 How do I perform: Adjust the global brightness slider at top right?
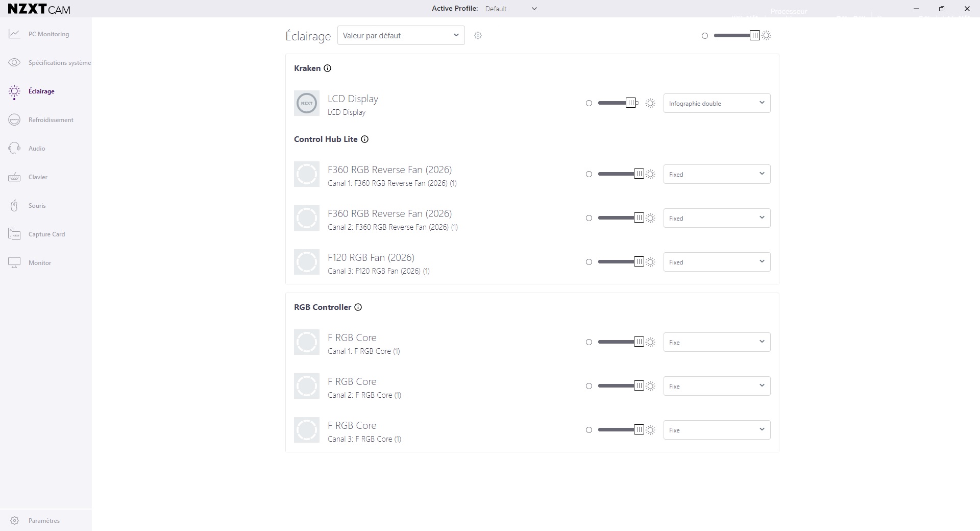(x=736, y=36)
